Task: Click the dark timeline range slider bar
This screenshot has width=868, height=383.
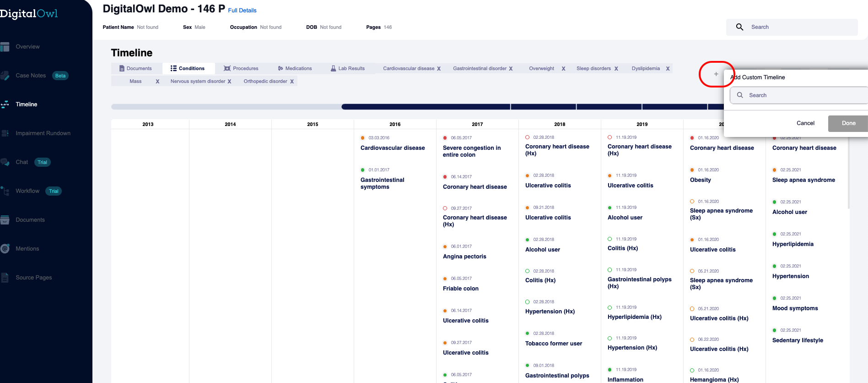Action: click(533, 107)
